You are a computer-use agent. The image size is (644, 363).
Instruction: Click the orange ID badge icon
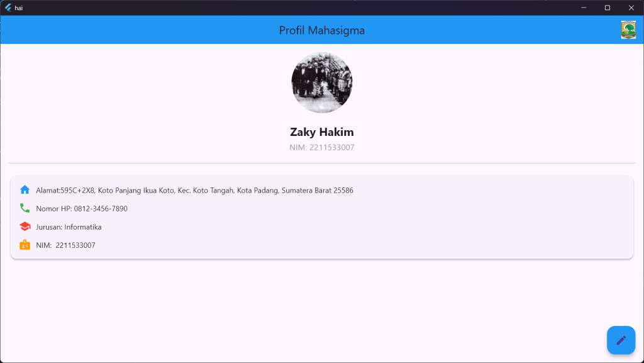pyautogui.click(x=25, y=245)
